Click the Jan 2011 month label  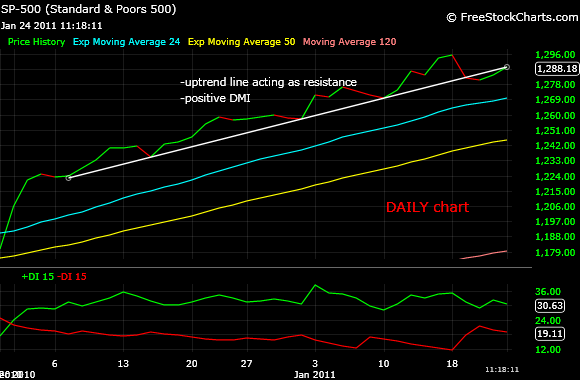314,375
